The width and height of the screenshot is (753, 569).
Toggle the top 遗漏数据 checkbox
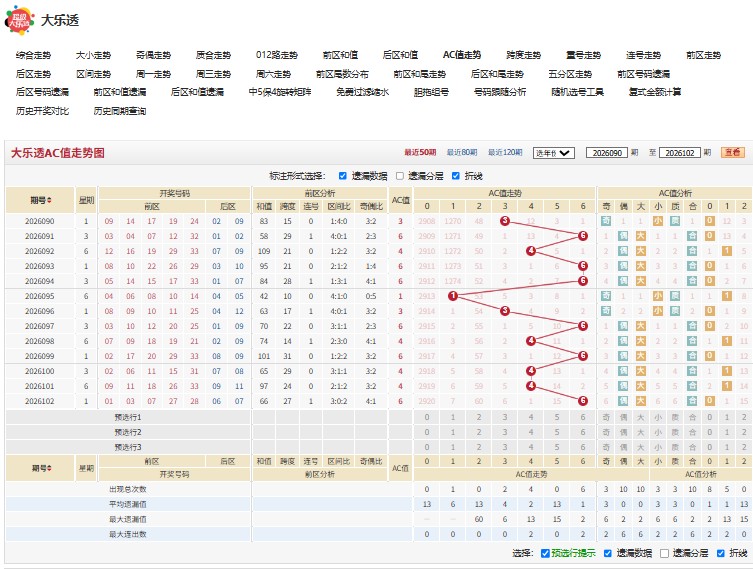[x=342, y=176]
